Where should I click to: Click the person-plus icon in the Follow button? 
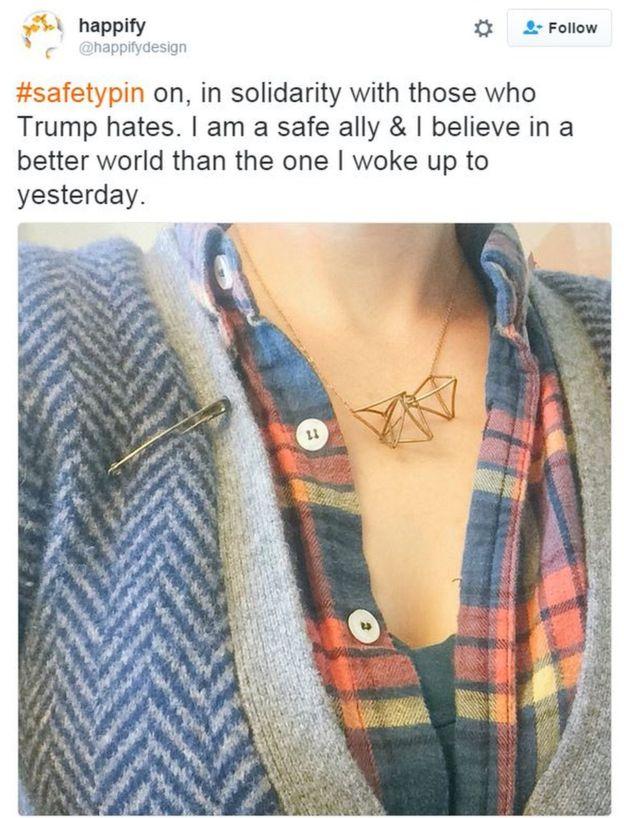click(533, 27)
